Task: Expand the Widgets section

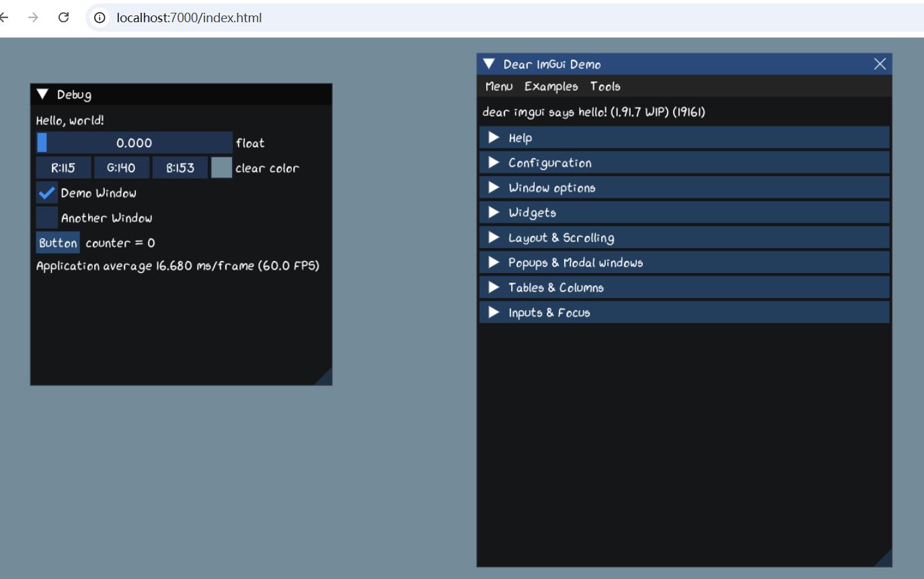Action: click(x=685, y=213)
